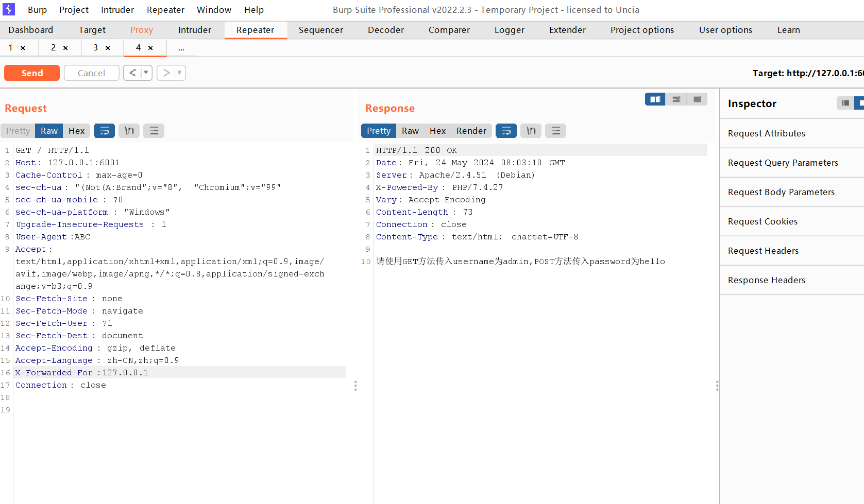Image resolution: width=864 pixels, height=504 pixels.
Task: Select side-by-side layout view icon
Action: [655, 99]
